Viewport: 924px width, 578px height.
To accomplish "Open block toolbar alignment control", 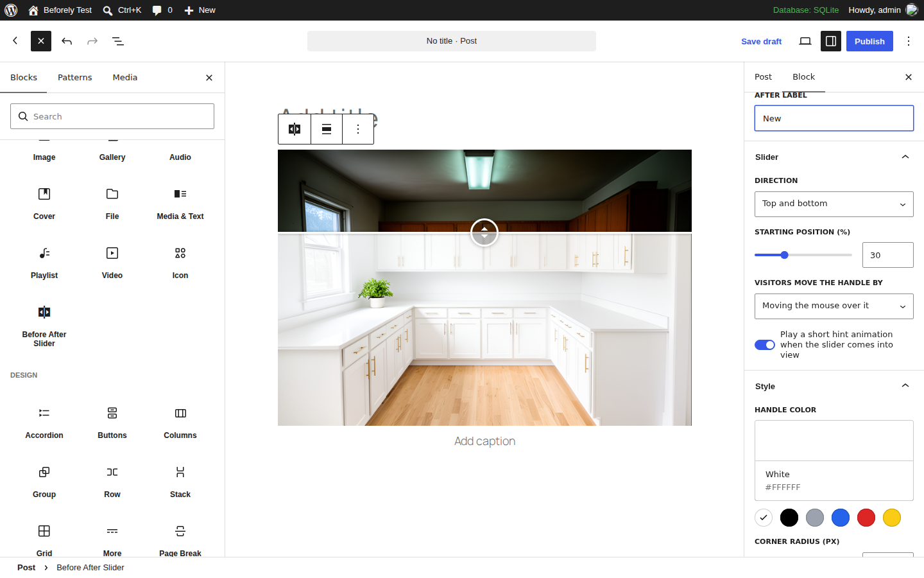I will click(x=327, y=129).
